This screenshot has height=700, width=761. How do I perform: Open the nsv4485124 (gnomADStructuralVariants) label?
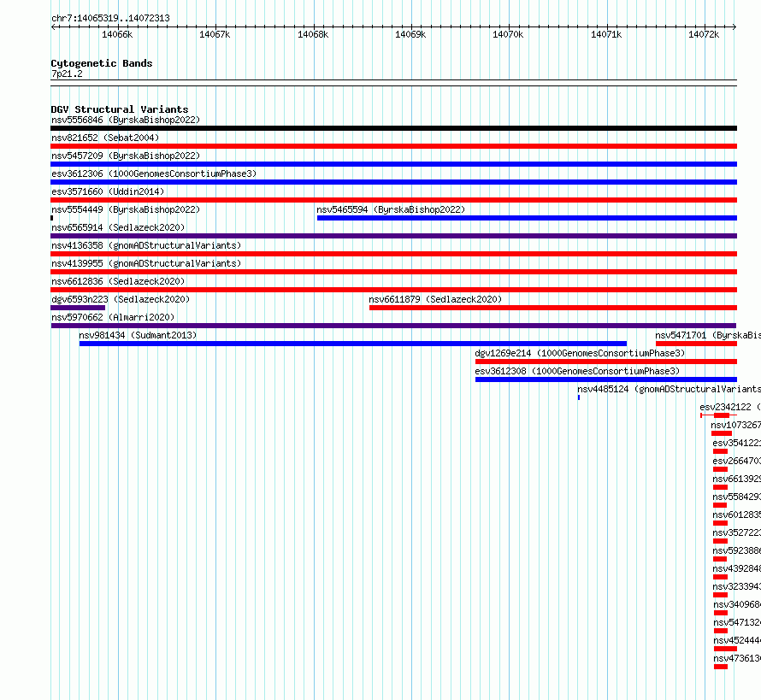pos(669,389)
